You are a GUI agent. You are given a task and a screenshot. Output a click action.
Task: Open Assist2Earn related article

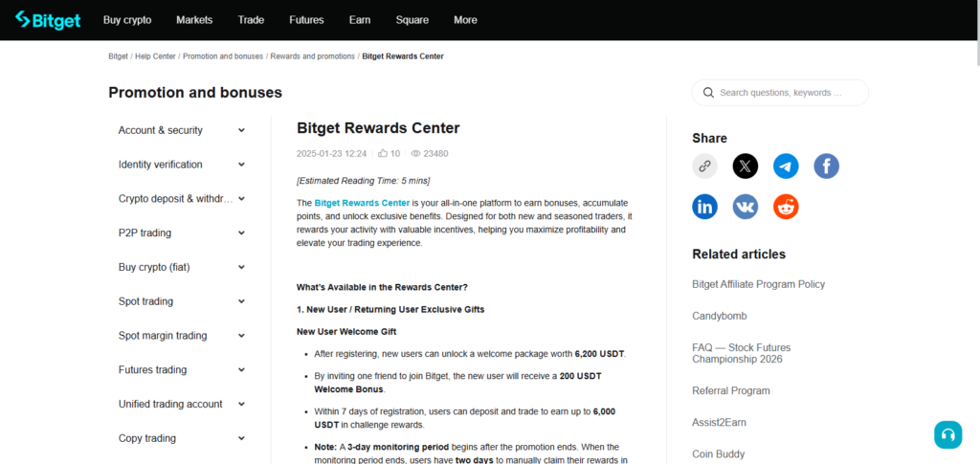(720, 423)
